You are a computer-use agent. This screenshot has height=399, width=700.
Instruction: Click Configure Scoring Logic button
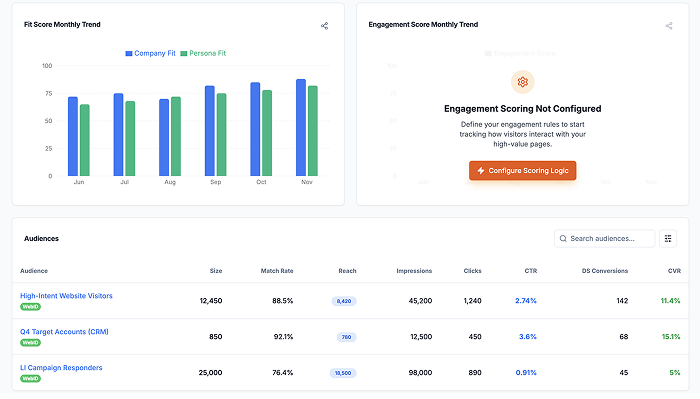522,170
